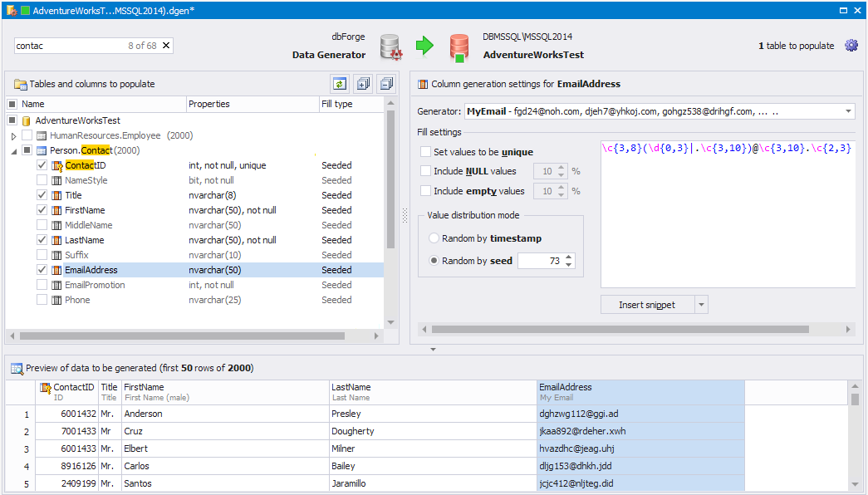Click the settings panel horizontal scrollbar
This screenshot has width=868, height=495.
620,330
